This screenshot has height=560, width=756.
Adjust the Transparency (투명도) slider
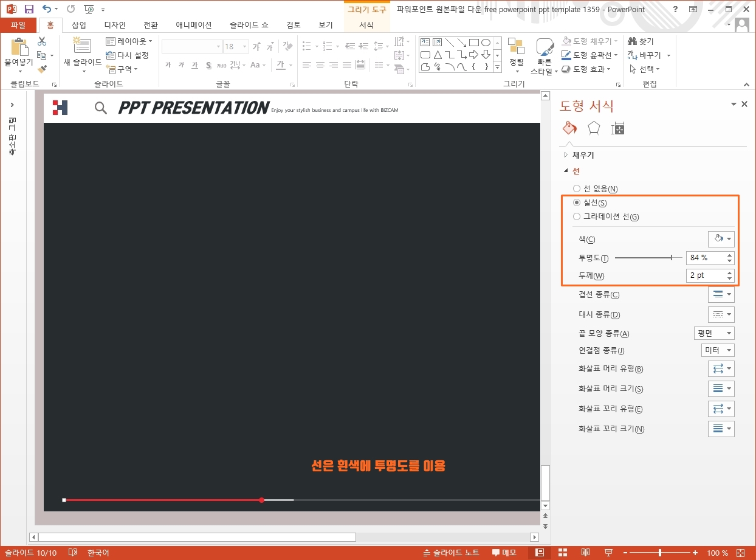(648, 258)
